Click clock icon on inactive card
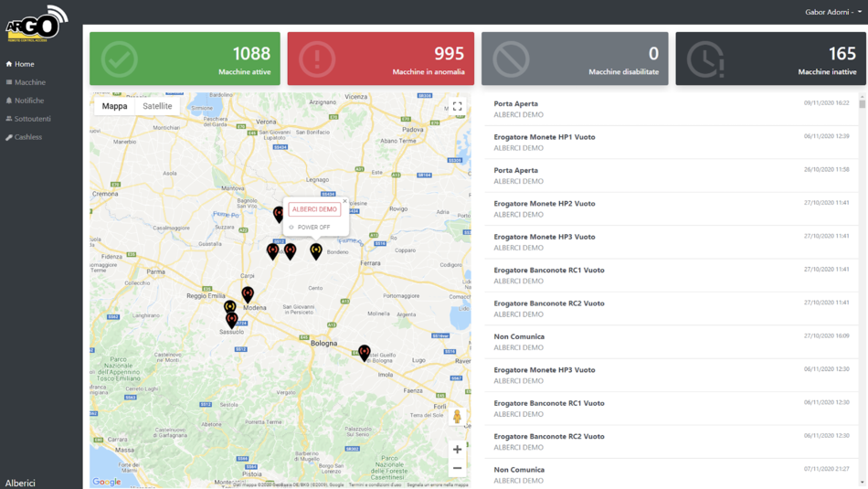 (x=705, y=59)
